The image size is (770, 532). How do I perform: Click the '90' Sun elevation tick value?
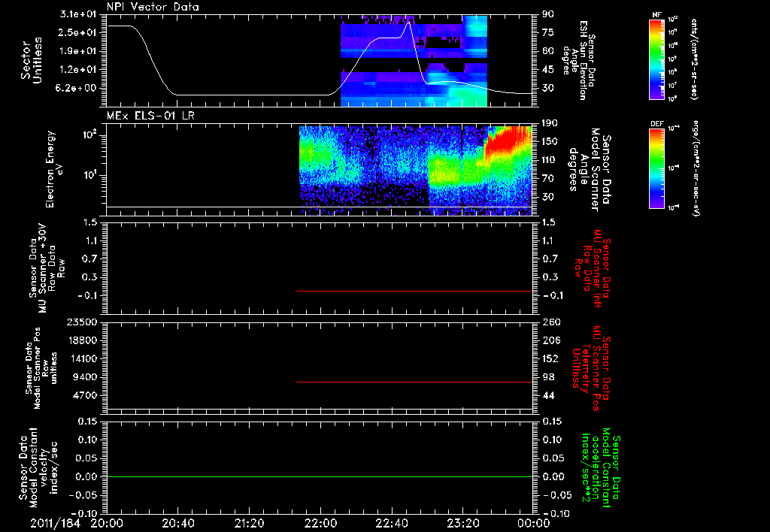(x=548, y=14)
